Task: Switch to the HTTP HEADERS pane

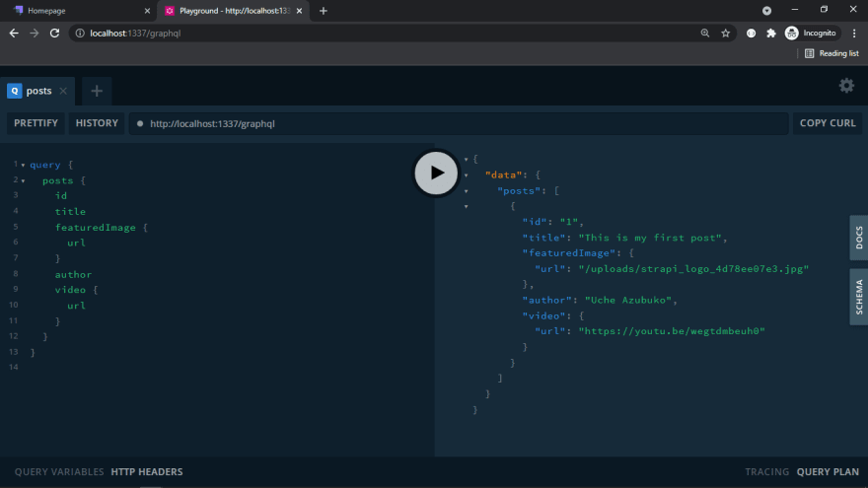Action: 147,472
